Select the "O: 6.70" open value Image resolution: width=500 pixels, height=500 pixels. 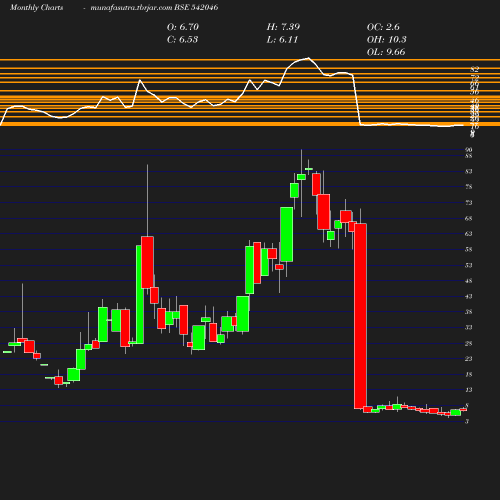183,27
